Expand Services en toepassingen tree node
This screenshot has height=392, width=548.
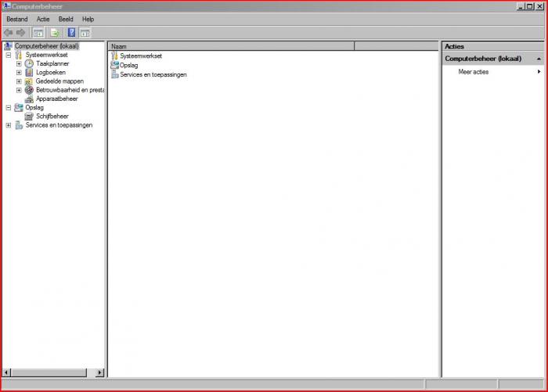point(9,125)
